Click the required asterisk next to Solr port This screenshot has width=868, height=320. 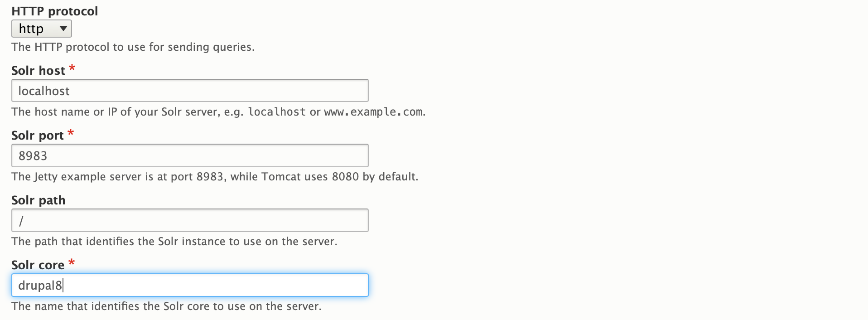pos(70,134)
